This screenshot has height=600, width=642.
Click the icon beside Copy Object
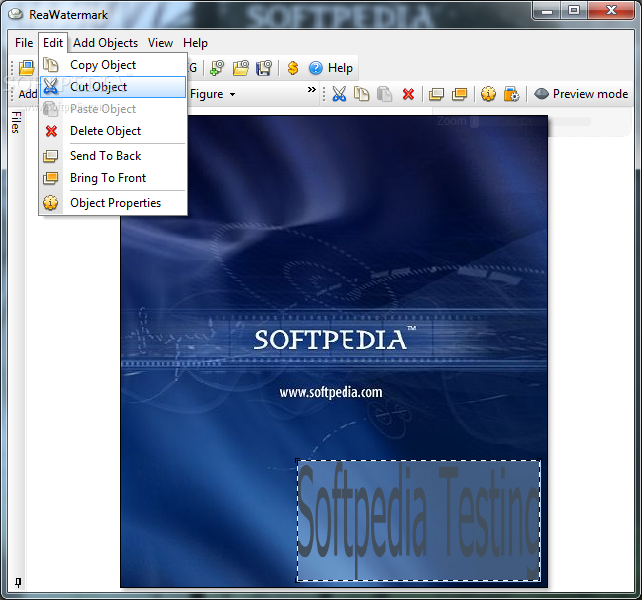(51, 65)
